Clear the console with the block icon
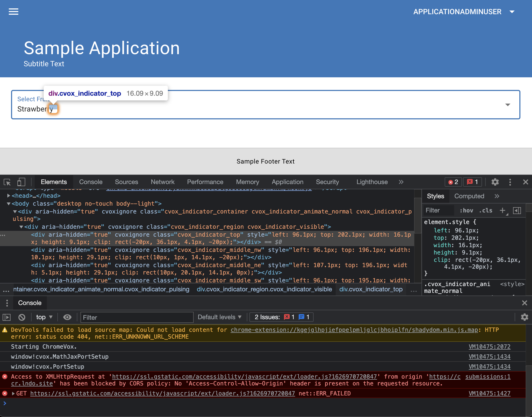The height and width of the screenshot is (417, 532). (x=22, y=317)
